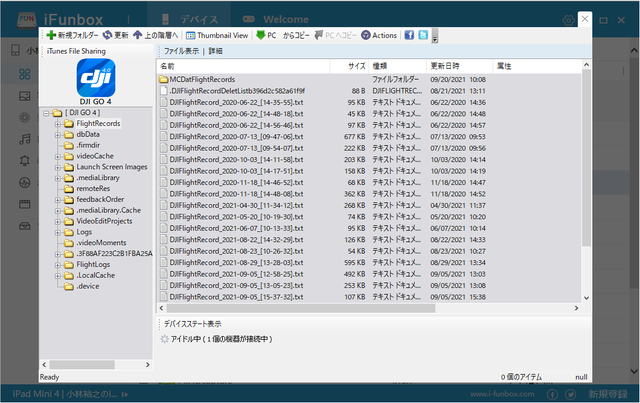Viewport: 640px width, 403px height.
Task: Open Twitter icon in iFunbox footer
Action: click(x=571, y=394)
